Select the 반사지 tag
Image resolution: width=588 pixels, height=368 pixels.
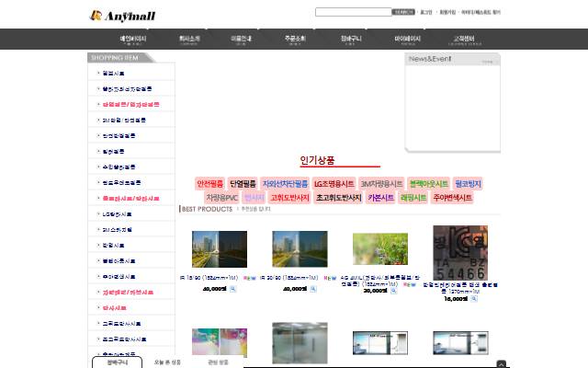tap(254, 198)
